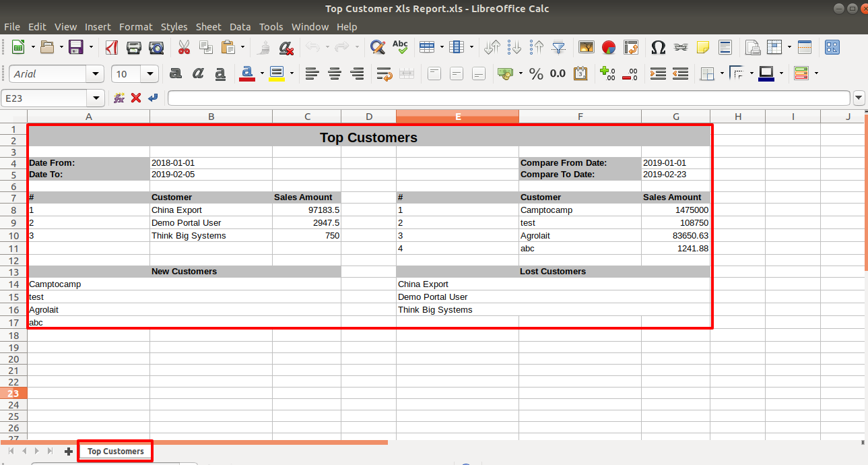This screenshot has width=868, height=465.
Task: Format as number 0.0
Action: pyautogui.click(x=558, y=73)
